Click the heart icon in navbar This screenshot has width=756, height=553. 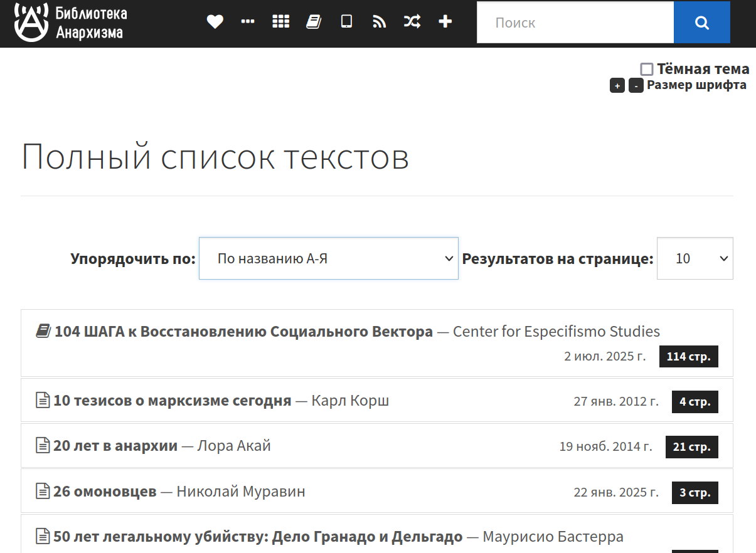[215, 22]
